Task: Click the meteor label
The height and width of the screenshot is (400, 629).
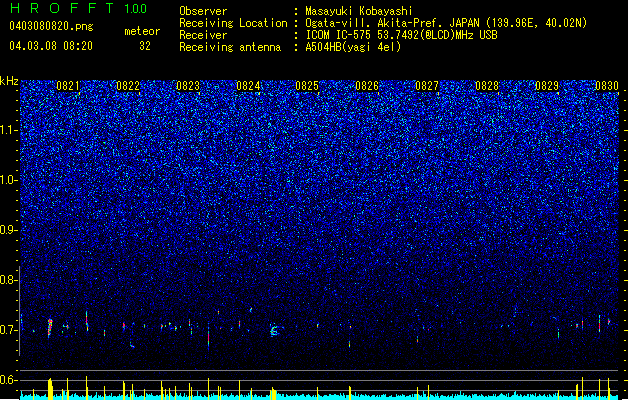Action: pos(142,31)
